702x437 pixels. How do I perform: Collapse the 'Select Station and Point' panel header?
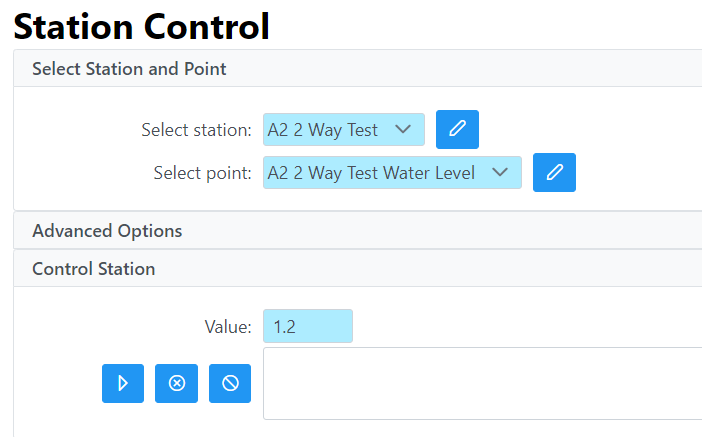click(129, 69)
